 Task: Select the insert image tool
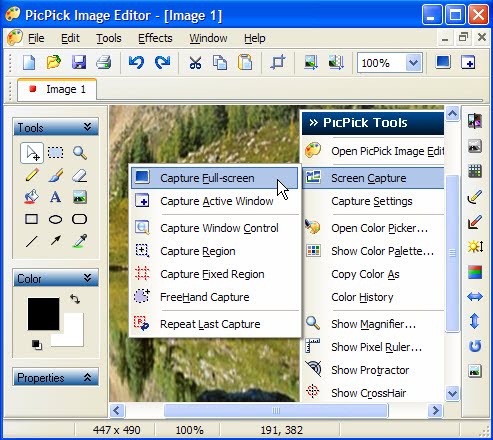(80, 197)
